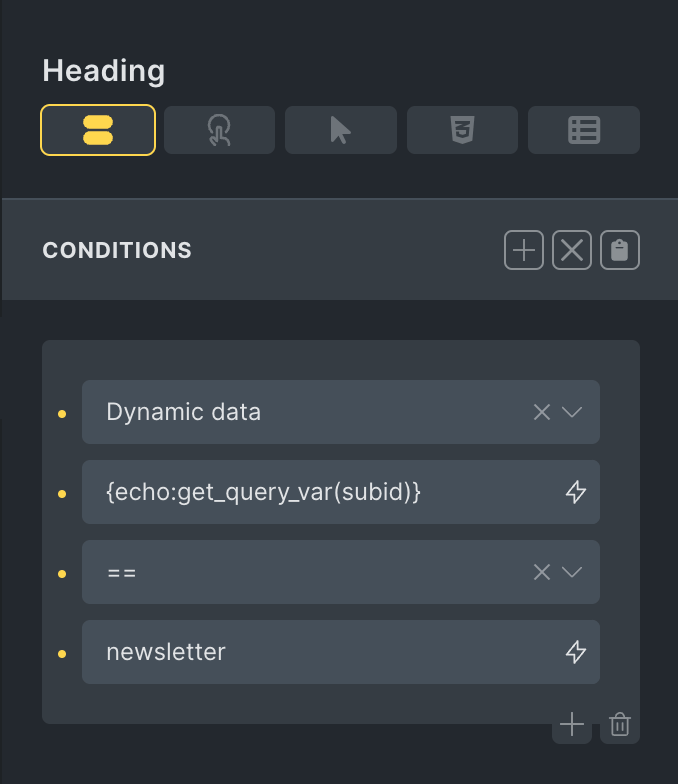Clear the == operator selection
The width and height of the screenshot is (678, 784).
541,572
